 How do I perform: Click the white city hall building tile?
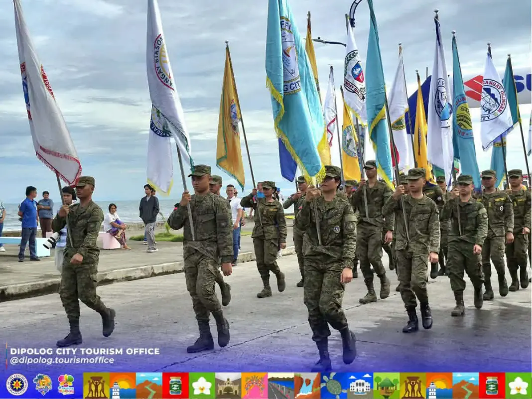click(360, 386)
